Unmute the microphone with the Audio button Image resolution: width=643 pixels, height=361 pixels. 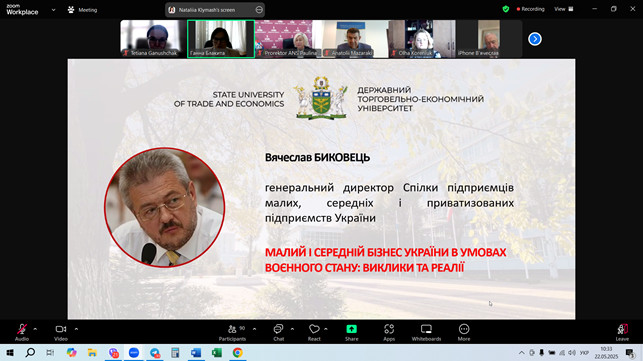(22, 332)
